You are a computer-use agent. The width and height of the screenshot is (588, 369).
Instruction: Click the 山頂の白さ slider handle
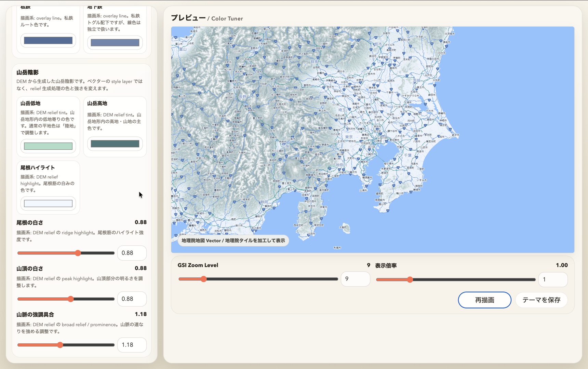(x=71, y=299)
